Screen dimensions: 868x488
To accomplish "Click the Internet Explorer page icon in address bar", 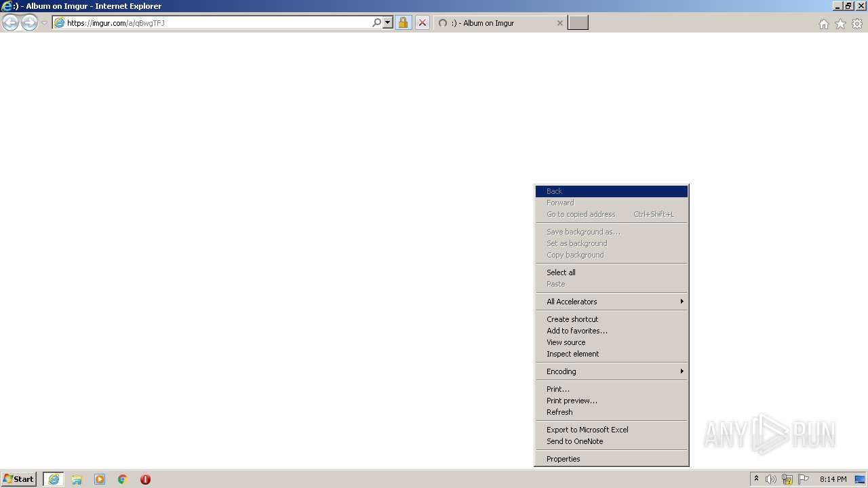I will pyautogui.click(x=59, y=23).
